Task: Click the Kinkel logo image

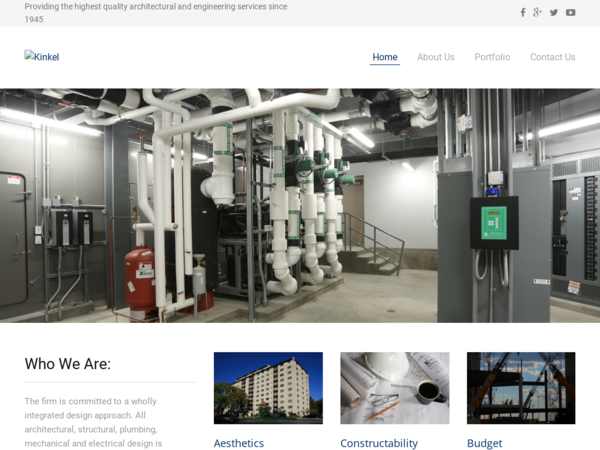Action: [42, 57]
